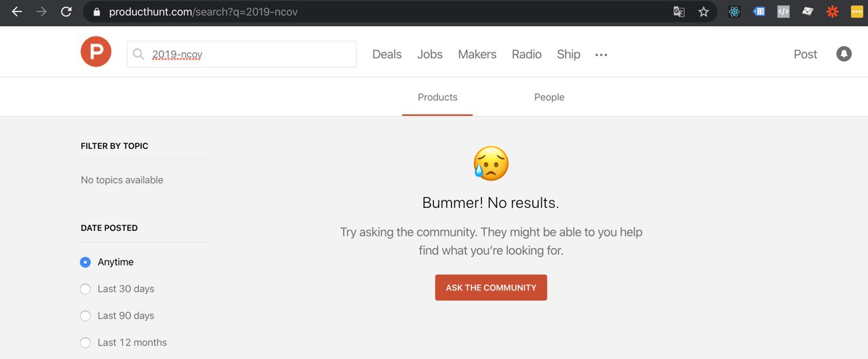Click the "Bummer! No results." heading
The image size is (868, 359).
(x=491, y=203)
